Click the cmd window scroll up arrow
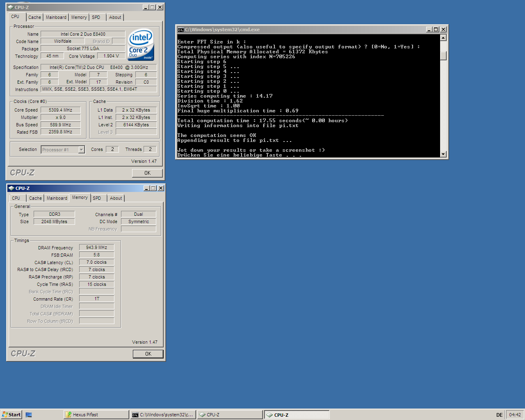Screen dimensions: 525x420 pos(443,38)
